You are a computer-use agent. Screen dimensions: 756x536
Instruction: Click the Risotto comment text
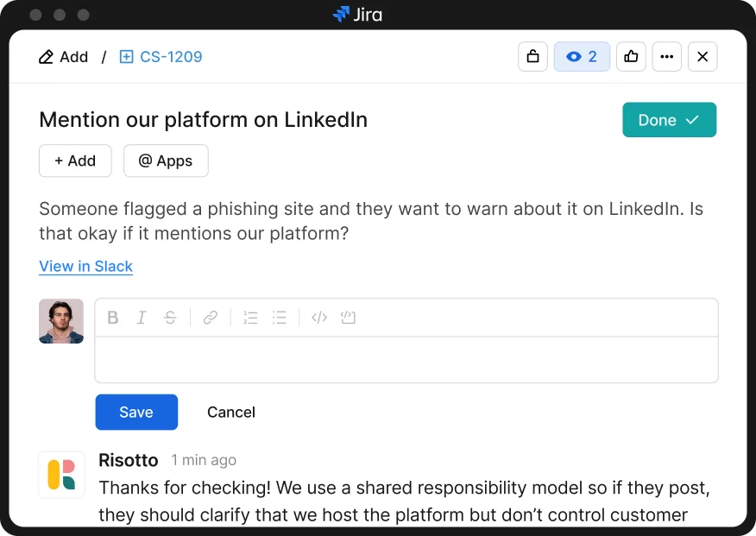pyautogui.click(x=404, y=501)
